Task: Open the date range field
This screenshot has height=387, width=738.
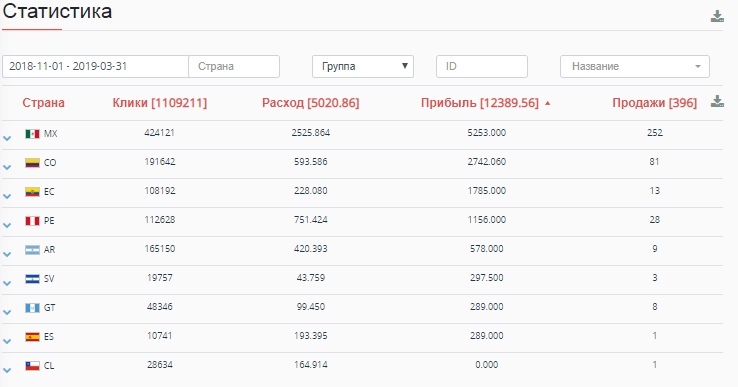Action: (96, 66)
